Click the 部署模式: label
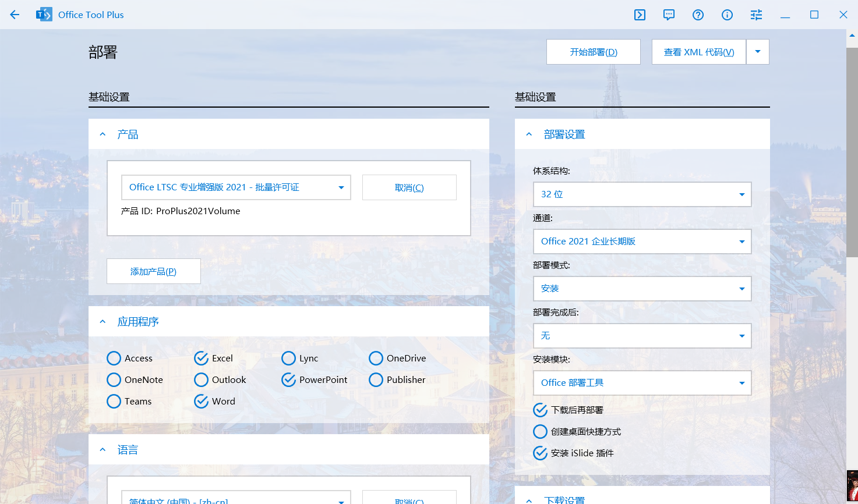The width and height of the screenshot is (858, 504). click(x=552, y=265)
